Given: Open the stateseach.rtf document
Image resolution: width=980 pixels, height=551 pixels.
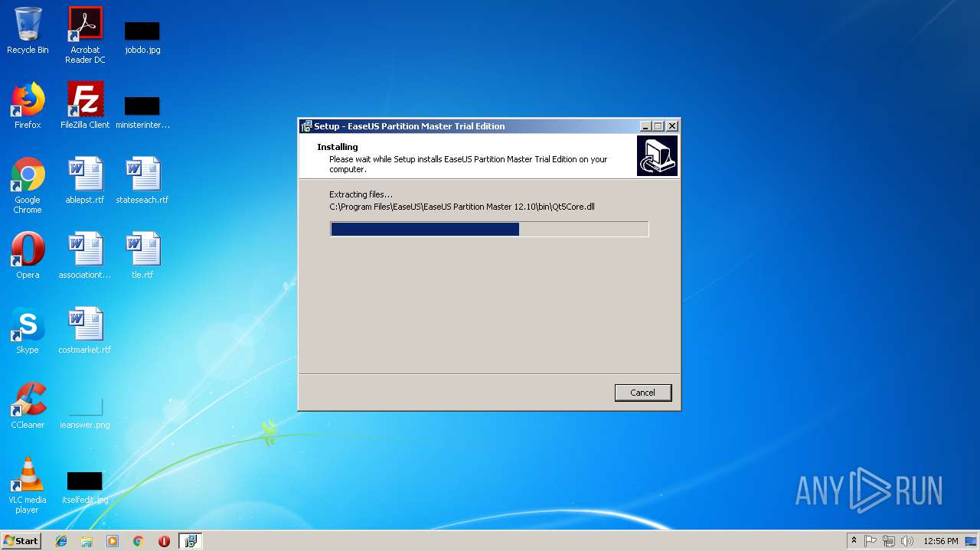Looking at the screenshot, I should 142,181.
